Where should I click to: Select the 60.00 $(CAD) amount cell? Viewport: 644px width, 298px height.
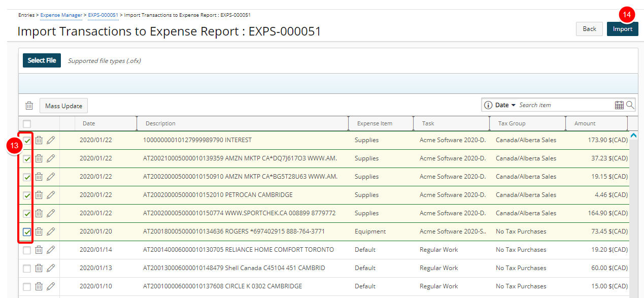click(609, 268)
